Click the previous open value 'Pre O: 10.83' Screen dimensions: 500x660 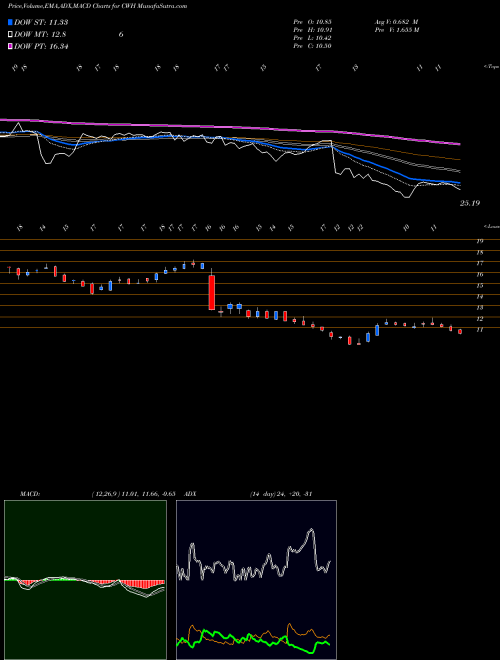312,22
